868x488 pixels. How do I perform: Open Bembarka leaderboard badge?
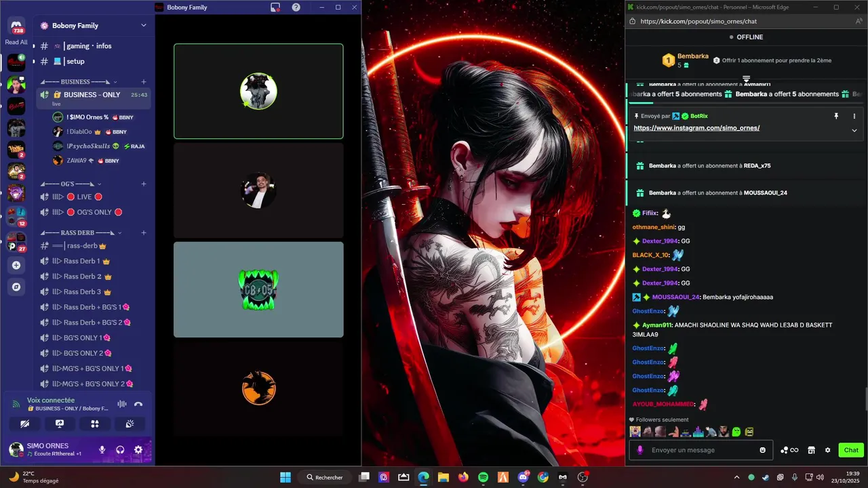tap(669, 60)
